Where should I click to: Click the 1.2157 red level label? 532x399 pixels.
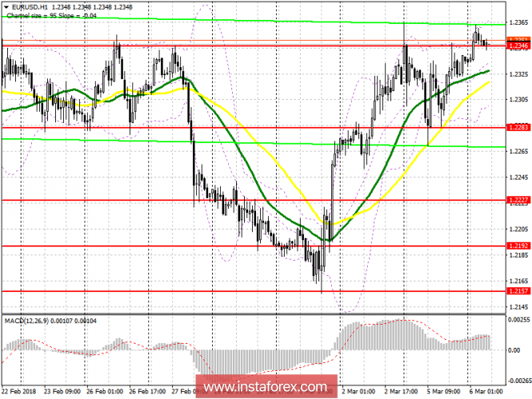click(x=518, y=291)
